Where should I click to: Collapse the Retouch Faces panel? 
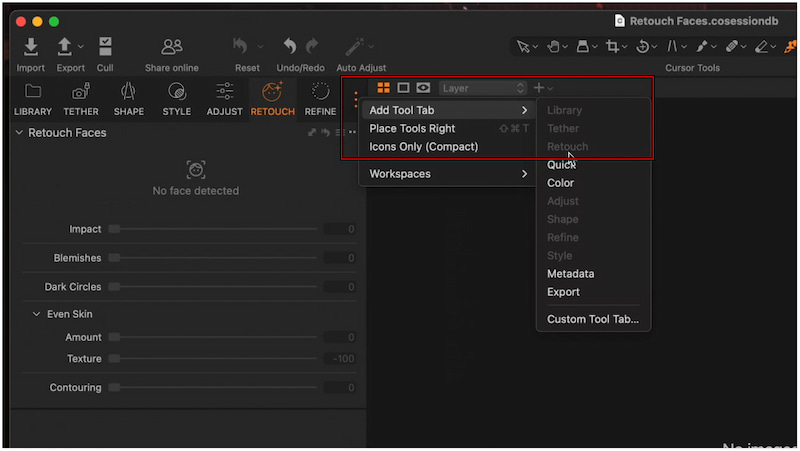(19, 133)
